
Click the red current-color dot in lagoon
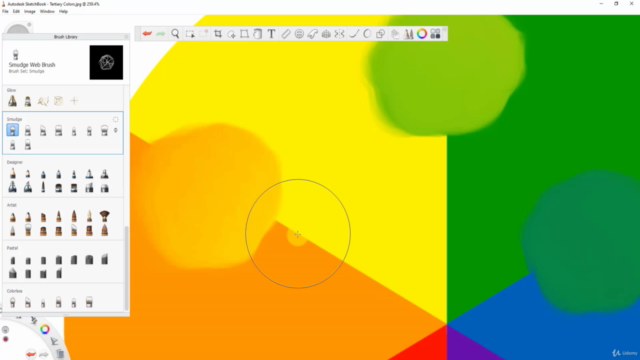tap(6, 339)
